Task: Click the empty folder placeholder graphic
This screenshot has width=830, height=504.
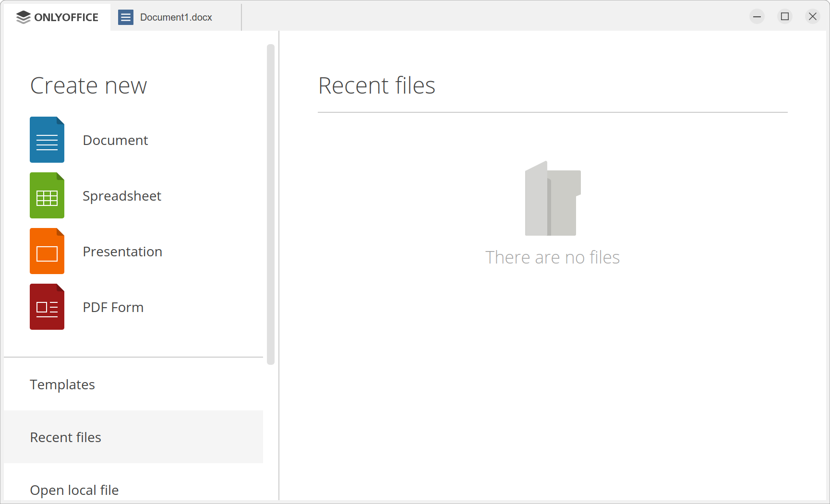Action: click(x=552, y=199)
